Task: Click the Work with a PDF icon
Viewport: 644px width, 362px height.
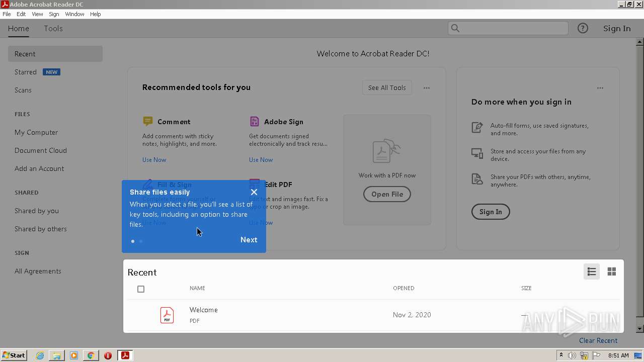Action: pos(387,151)
